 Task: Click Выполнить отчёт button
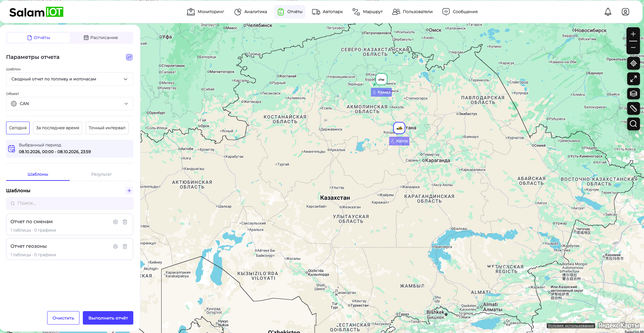tap(108, 318)
